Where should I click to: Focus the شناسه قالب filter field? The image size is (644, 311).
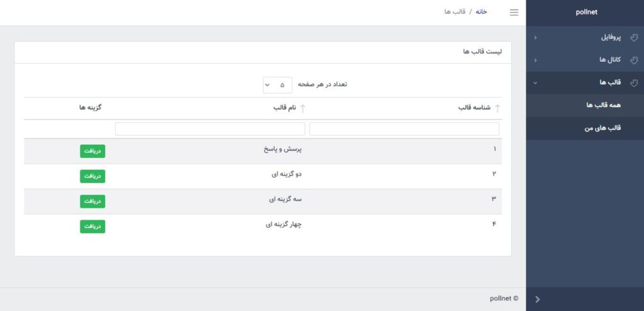404,129
